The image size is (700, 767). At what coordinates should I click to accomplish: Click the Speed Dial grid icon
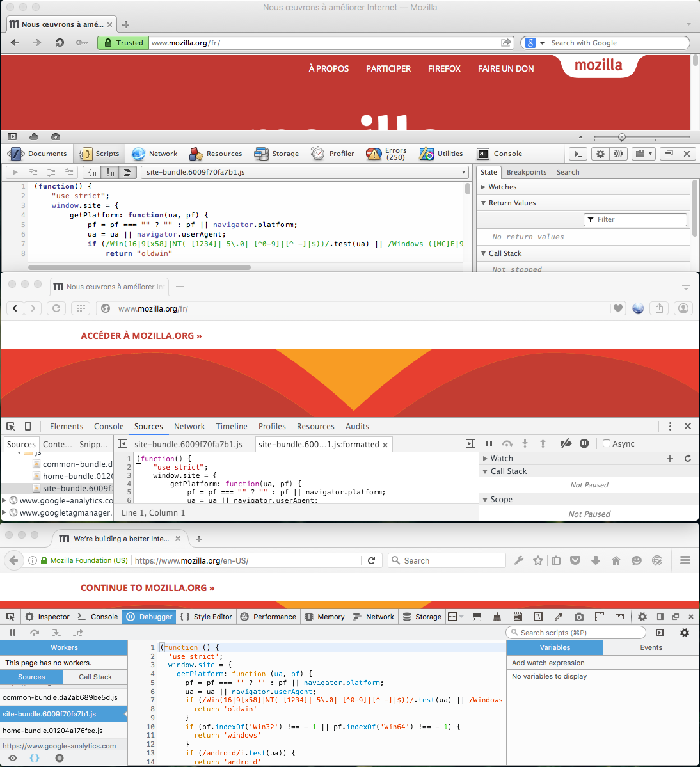81,308
